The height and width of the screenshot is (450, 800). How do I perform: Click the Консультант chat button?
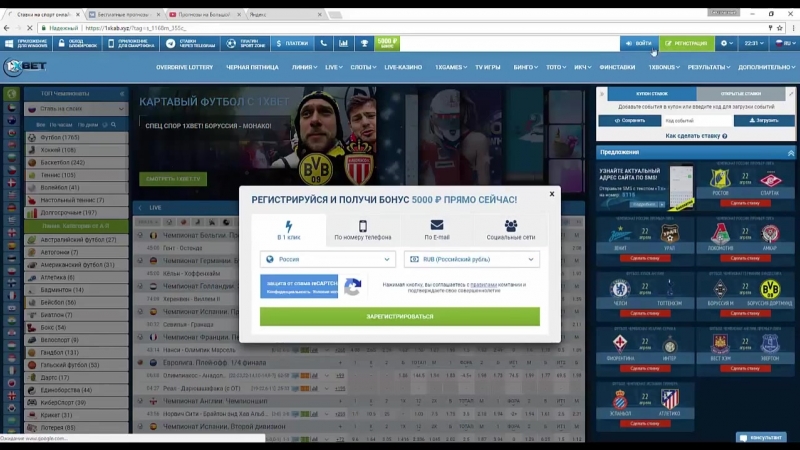(x=761, y=437)
